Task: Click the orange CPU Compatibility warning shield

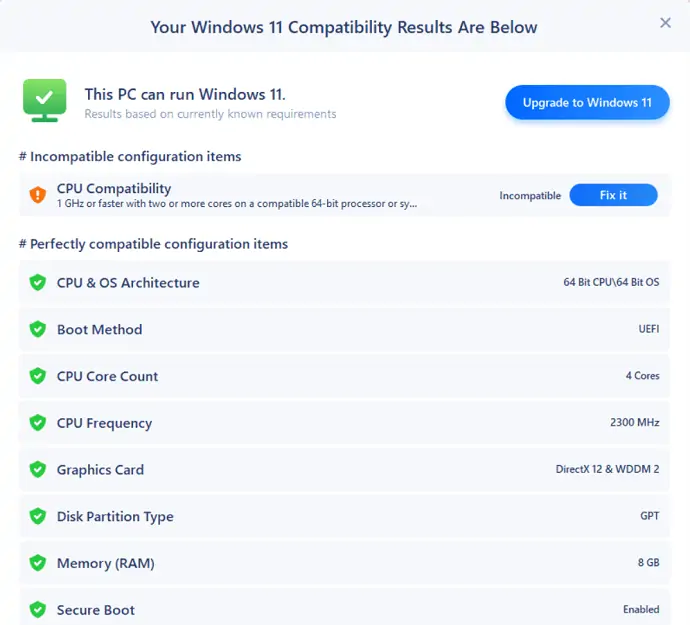Action: [x=38, y=195]
